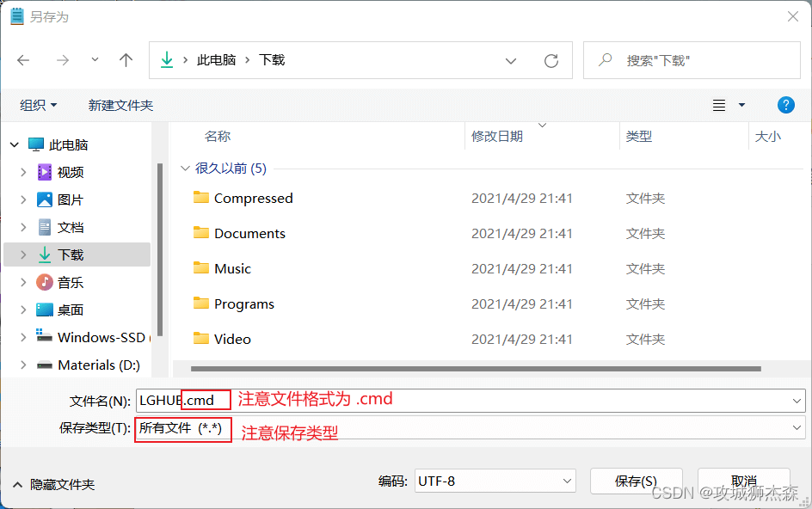
Task: Click the Save (保存) button
Action: click(636, 481)
